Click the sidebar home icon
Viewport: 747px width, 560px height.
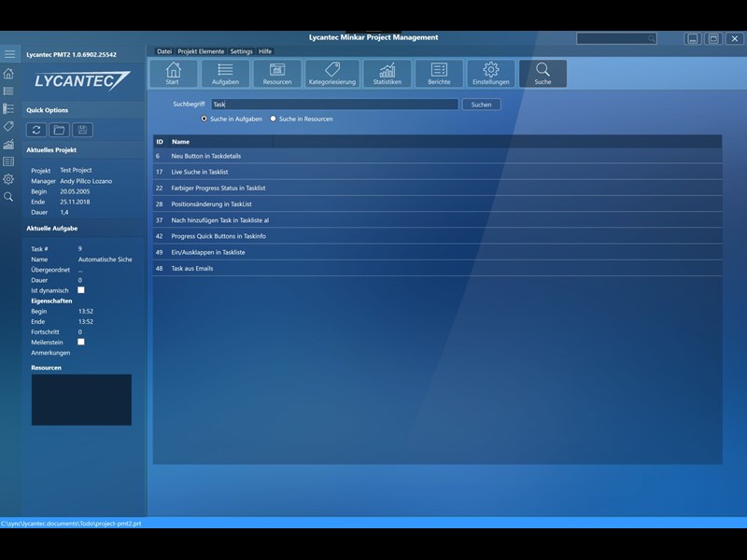pyautogui.click(x=8, y=74)
